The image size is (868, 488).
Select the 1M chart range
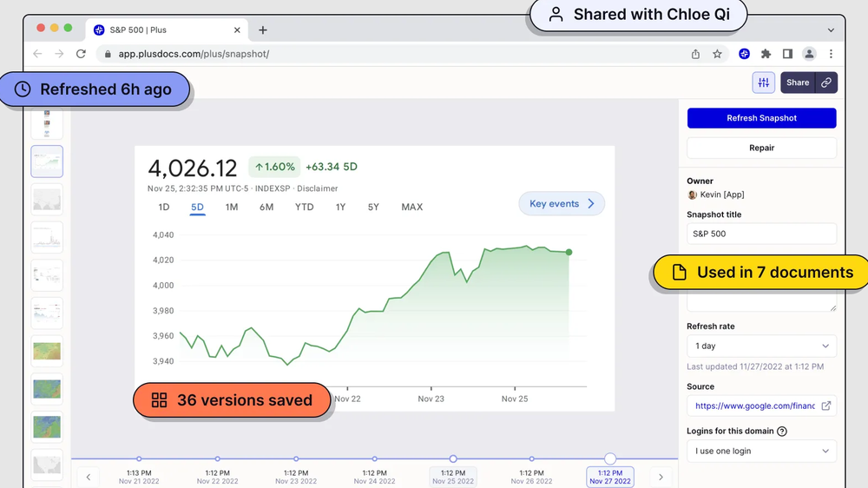click(232, 208)
